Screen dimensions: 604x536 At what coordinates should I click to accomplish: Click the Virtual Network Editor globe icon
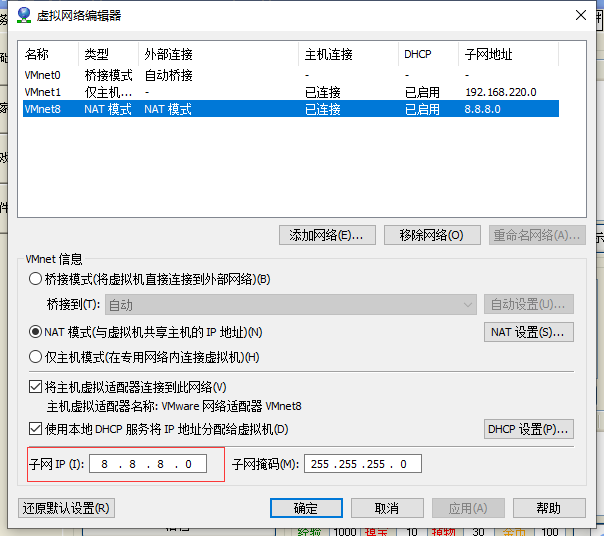pyautogui.click(x=24, y=15)
